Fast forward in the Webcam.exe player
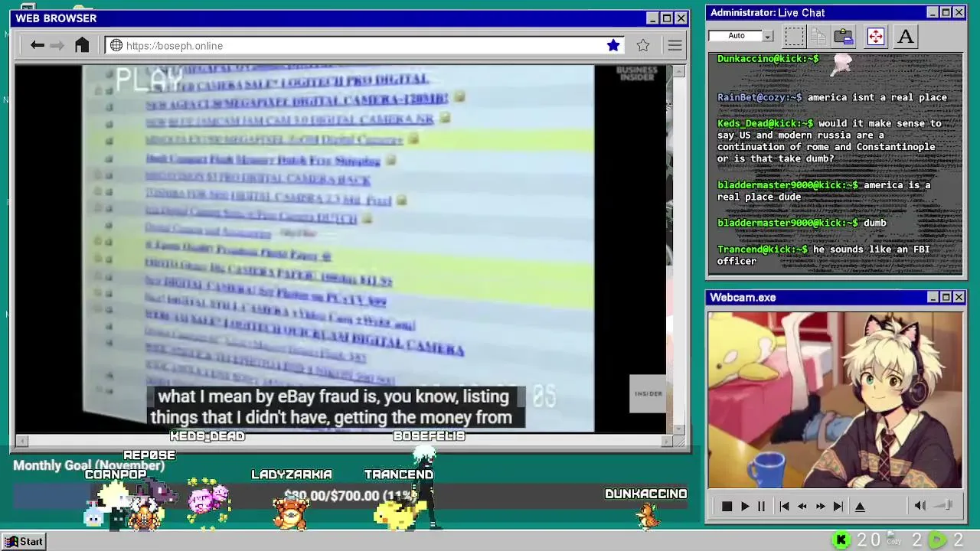 point(821,507)
